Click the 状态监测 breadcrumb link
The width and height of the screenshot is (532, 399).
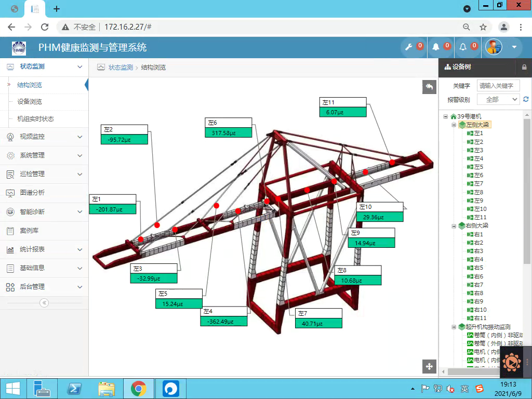coord(121,68)
